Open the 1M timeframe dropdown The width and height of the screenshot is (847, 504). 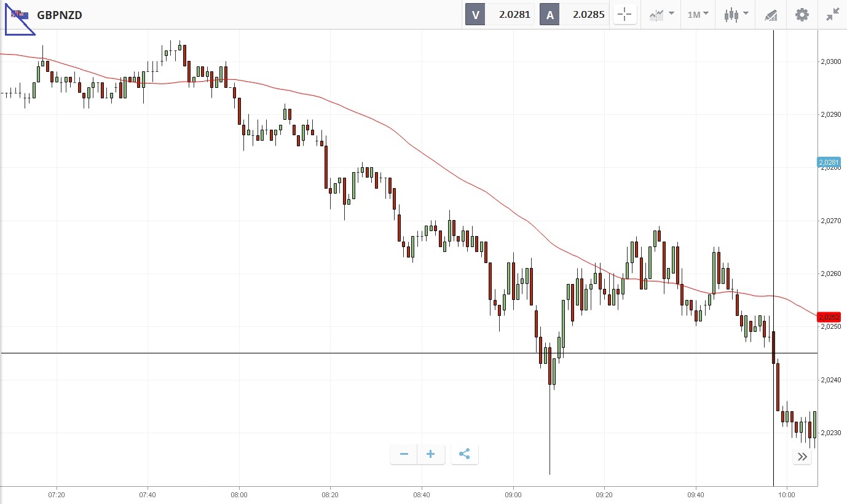click(x=698, y=15)
